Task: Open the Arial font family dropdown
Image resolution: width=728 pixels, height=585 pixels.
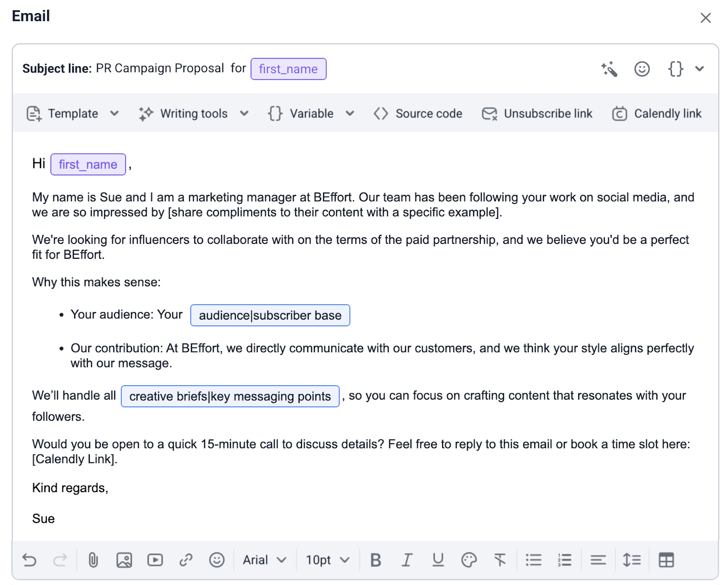Action: coord(265,560)
